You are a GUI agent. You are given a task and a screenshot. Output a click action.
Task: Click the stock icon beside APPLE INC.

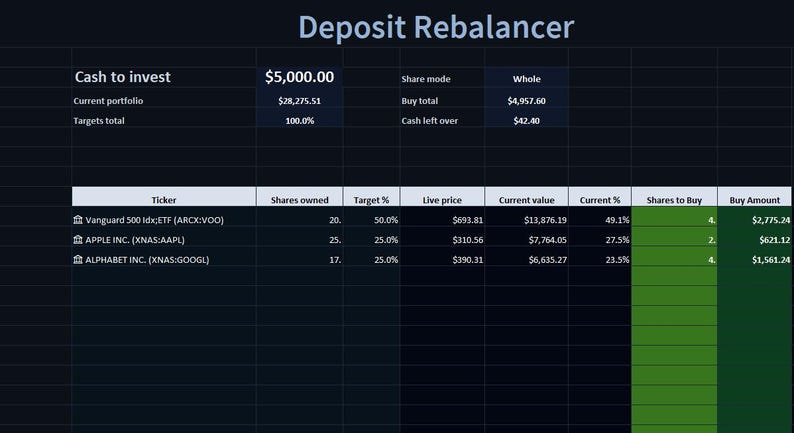77,239
